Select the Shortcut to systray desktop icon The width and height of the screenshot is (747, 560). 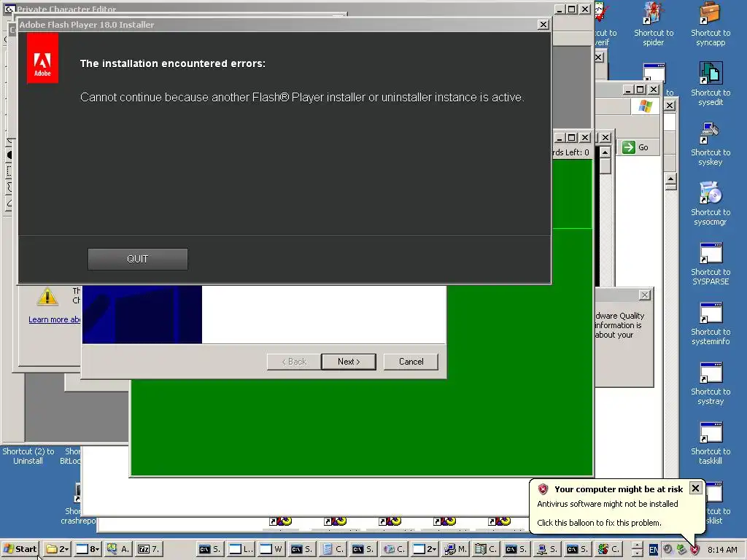711,384
